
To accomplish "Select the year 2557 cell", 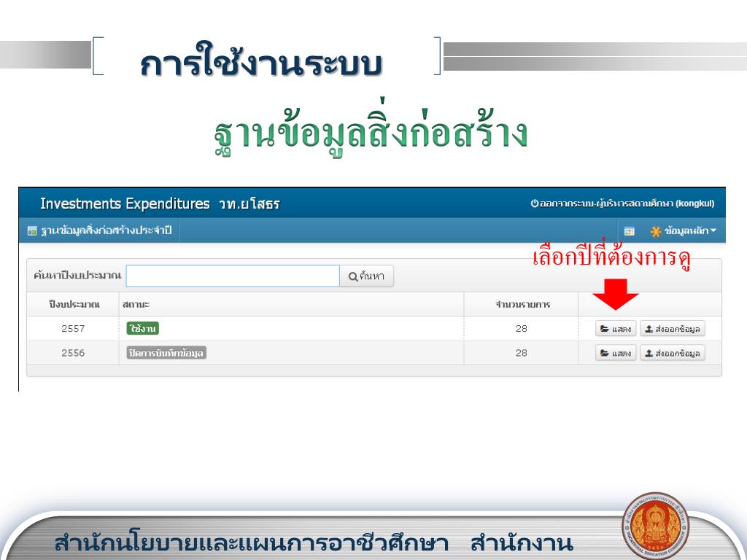I will click(x=73, y=329).
